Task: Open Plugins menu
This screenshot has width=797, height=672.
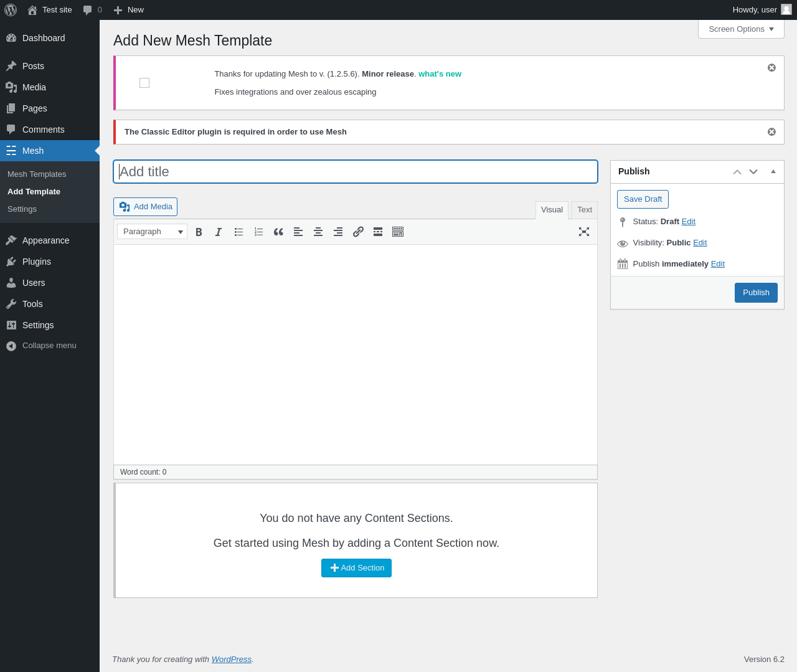Action: coord(50,262)
